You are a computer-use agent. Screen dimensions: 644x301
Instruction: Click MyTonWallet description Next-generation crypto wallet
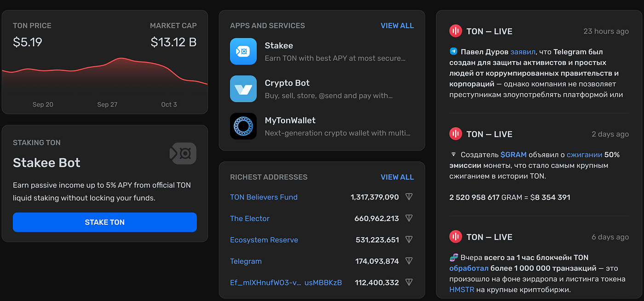coord(338,133)
